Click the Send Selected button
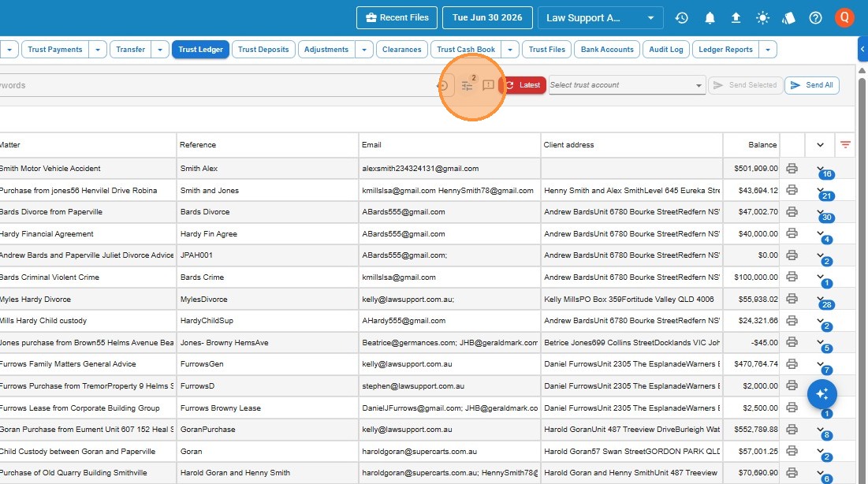This screenshot has width=868, height=484. click(745, 85)
